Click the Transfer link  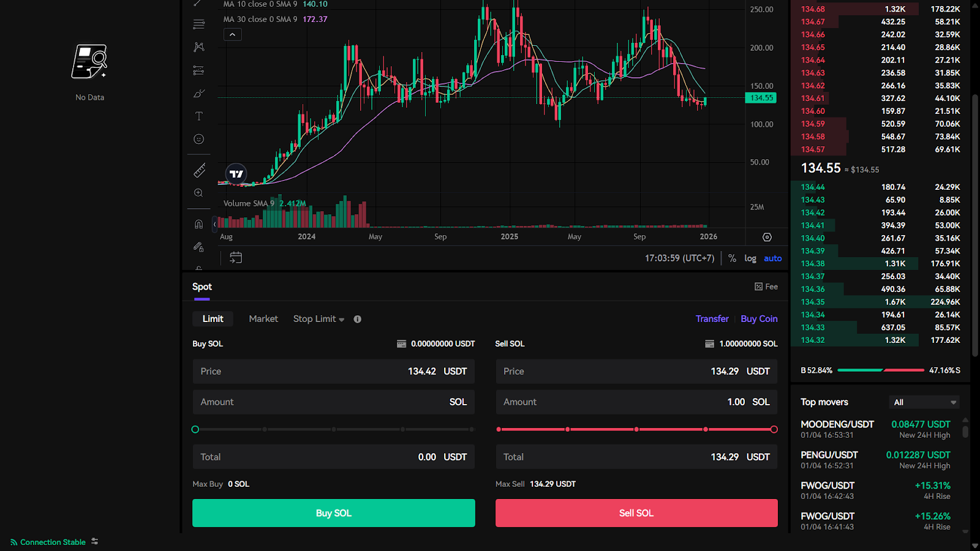click(712, 319)
